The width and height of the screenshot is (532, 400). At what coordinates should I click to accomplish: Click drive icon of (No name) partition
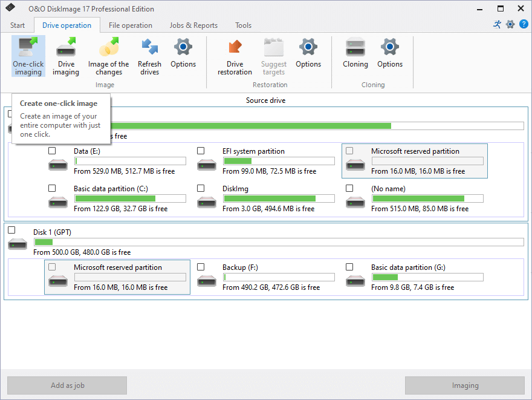tap(355, 202)
